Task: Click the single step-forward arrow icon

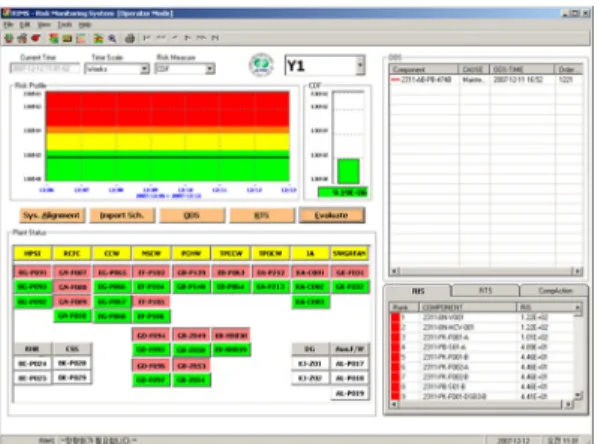Action: pyautogui.click(x=187, y=37)
